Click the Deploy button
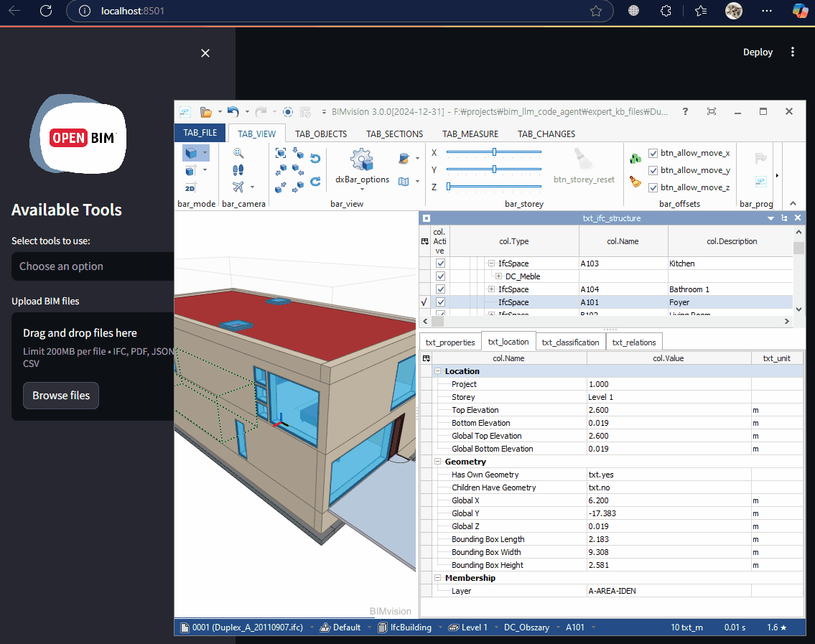 [758, 52]
